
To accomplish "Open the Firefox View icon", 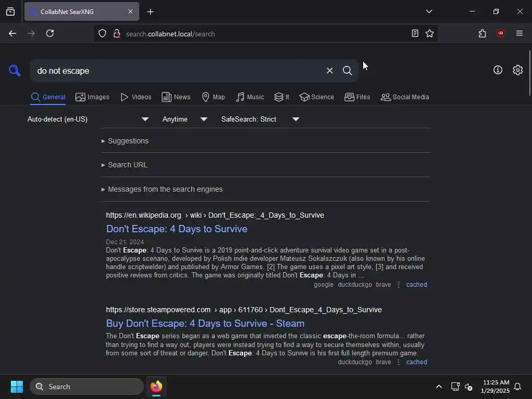I will click(10, 12).
